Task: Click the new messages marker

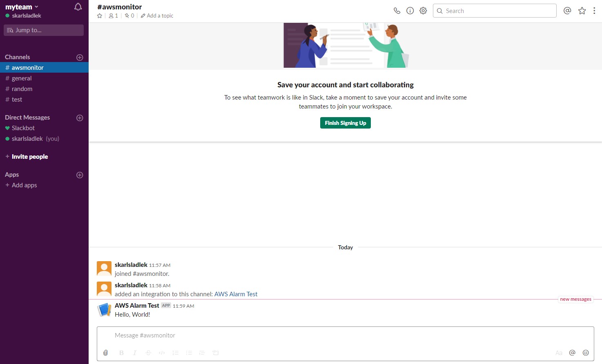Action: 575,299
